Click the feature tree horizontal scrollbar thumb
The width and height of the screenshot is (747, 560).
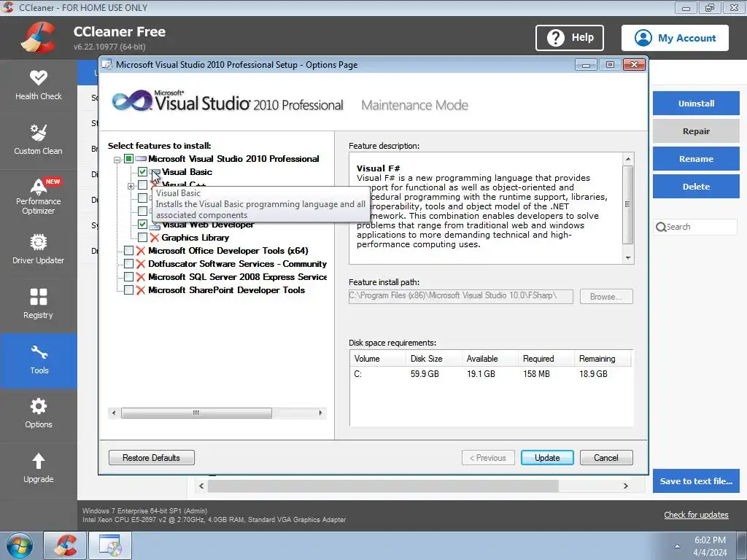click(196, 413)
